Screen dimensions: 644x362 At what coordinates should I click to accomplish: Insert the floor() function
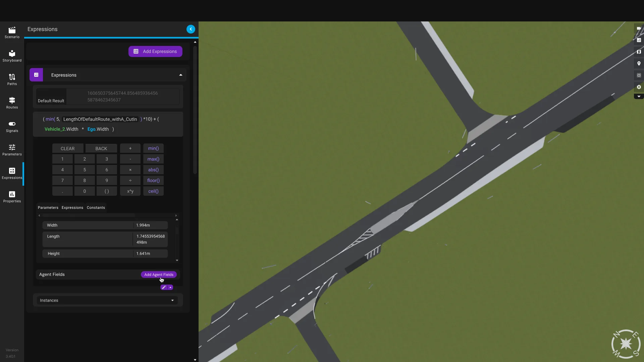pyautogui.click(x=153, y=181)
